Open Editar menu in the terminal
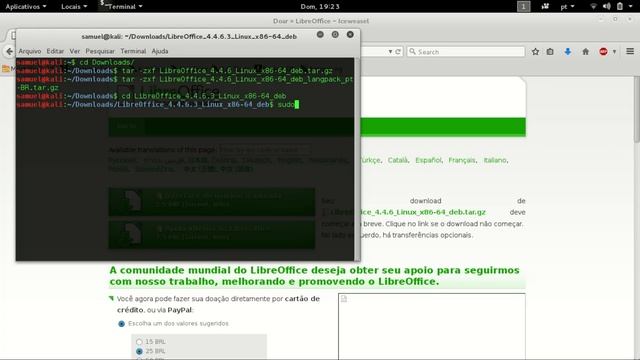 (55, 51)
